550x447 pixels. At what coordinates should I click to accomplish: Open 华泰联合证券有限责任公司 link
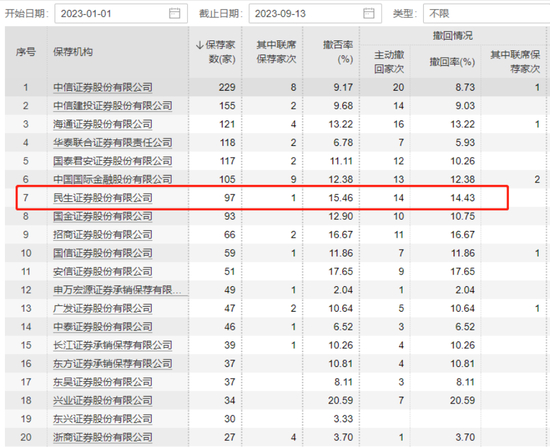(x=113, y=142)
